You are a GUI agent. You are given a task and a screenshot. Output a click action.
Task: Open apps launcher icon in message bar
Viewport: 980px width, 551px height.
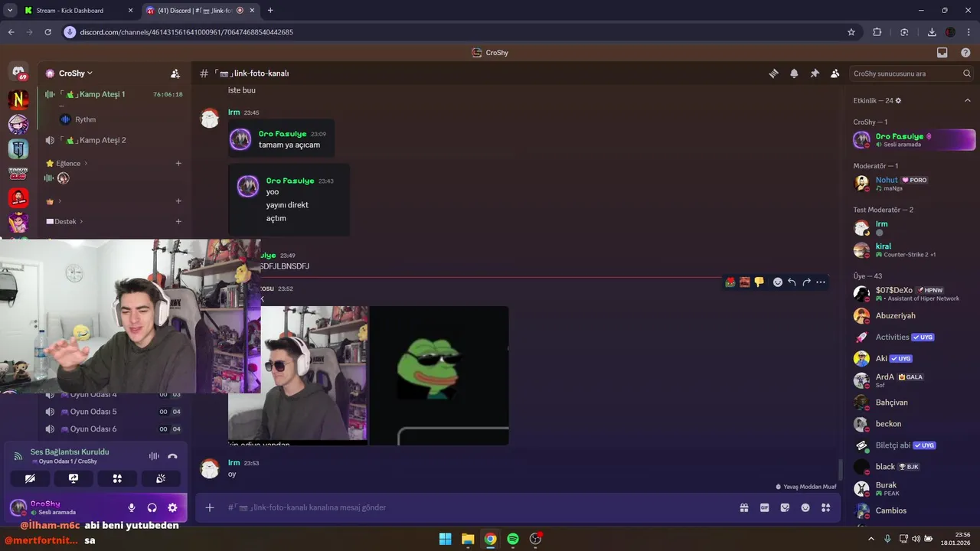[825, 507]
